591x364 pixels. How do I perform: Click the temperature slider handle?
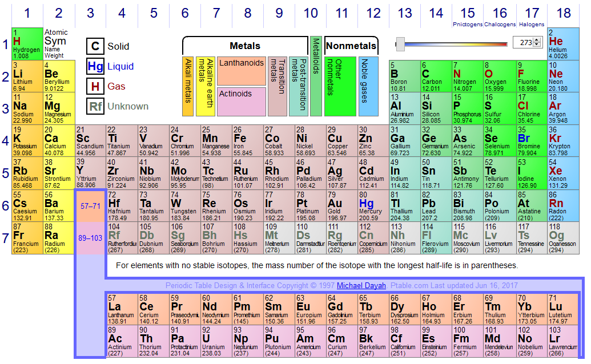[400, 43]
